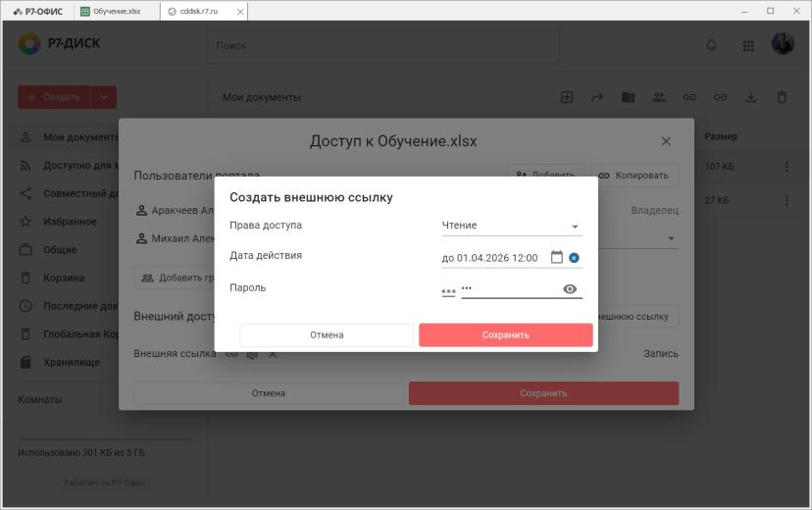The width and height of the screenshot is (812, 510).
Task: Click the three-dot icon before the password field
Action: click(x=448, y=292)
